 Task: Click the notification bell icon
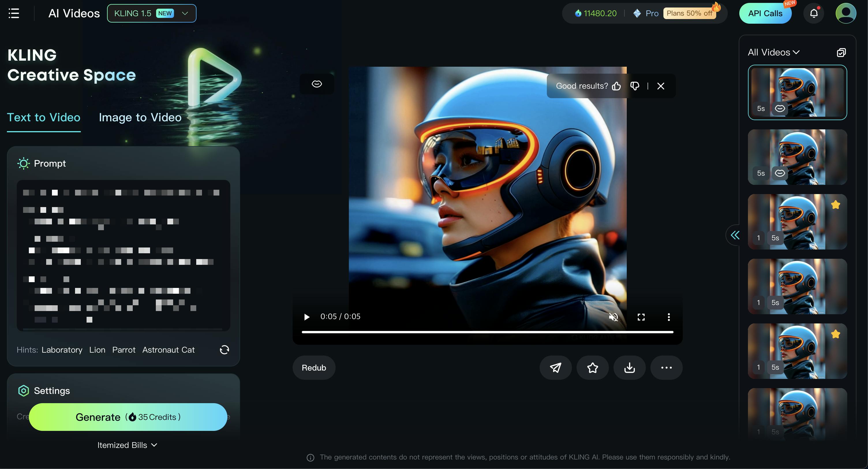pyautogui.click(x=814, y=14)
